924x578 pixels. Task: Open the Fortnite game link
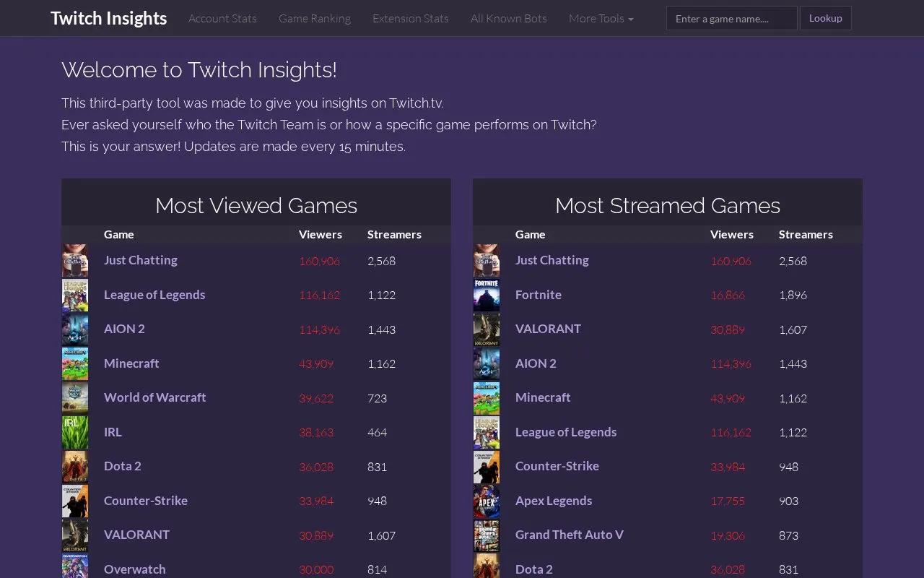click(539, 295)
